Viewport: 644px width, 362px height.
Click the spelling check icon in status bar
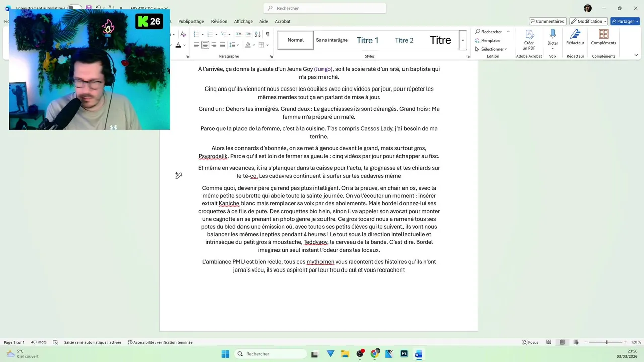click(x=55, y=342)
